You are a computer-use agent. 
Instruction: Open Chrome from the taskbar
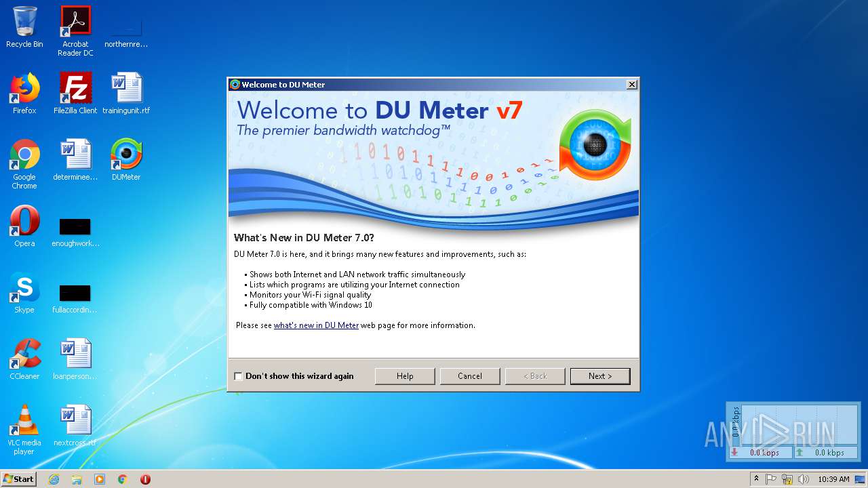click(x=123, y=479)
